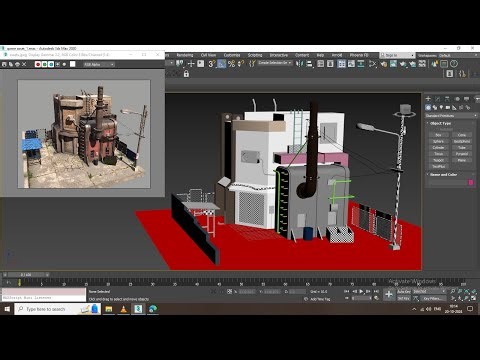Screen dimensions: 480x360
Task: Open the Toggle Scene Explorer icon
Action: (320, 63)
